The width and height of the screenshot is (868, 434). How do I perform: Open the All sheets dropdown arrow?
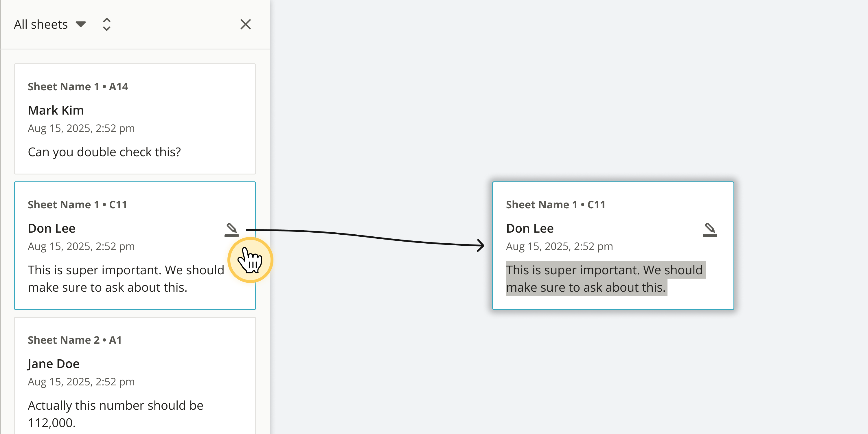coord(80,24)
